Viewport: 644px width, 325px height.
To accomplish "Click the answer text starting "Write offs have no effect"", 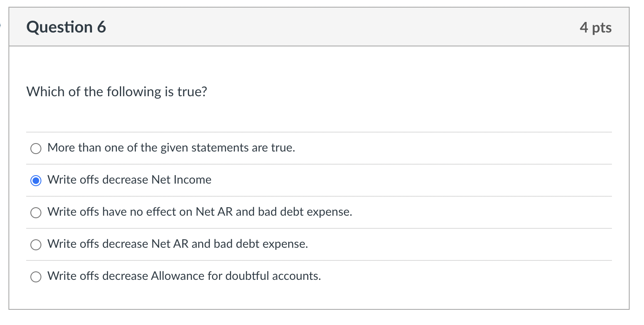I will 200,212.
